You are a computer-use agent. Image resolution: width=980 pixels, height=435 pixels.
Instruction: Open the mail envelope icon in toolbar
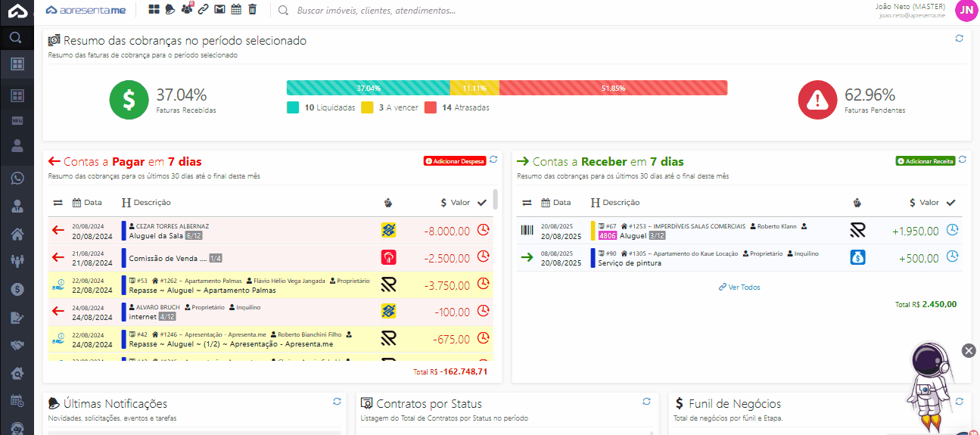tap(219, 10)
